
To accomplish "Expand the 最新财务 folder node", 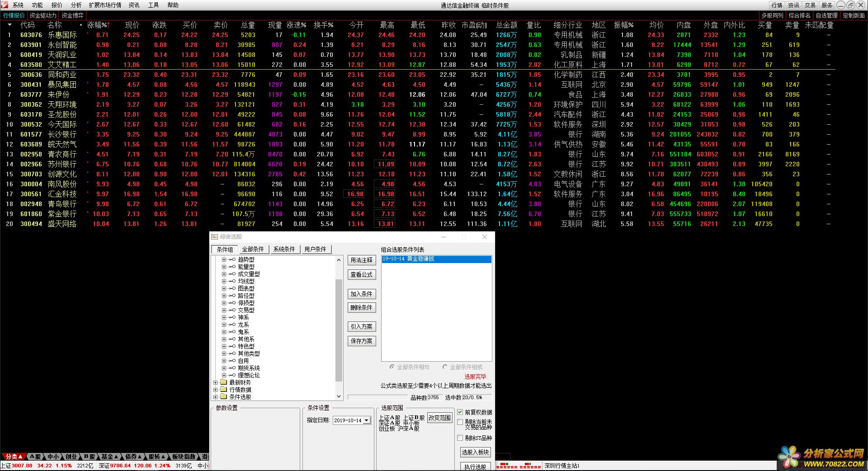I will coord(216,383).
